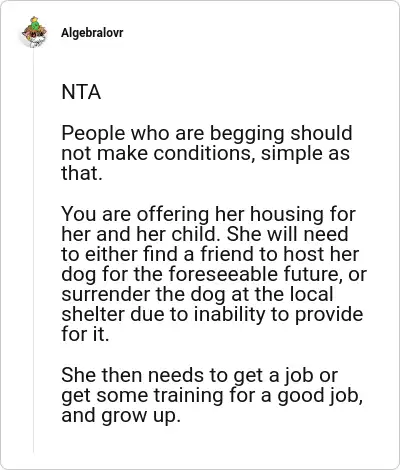Visit the Algebralovr username profile
The width and height of the screenshot is (400, 470).
tap(92, 33)
